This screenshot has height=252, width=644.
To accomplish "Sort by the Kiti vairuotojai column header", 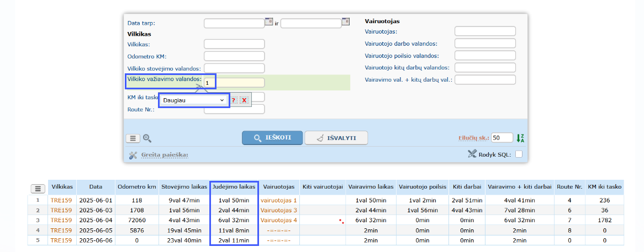I will (322, 187).
